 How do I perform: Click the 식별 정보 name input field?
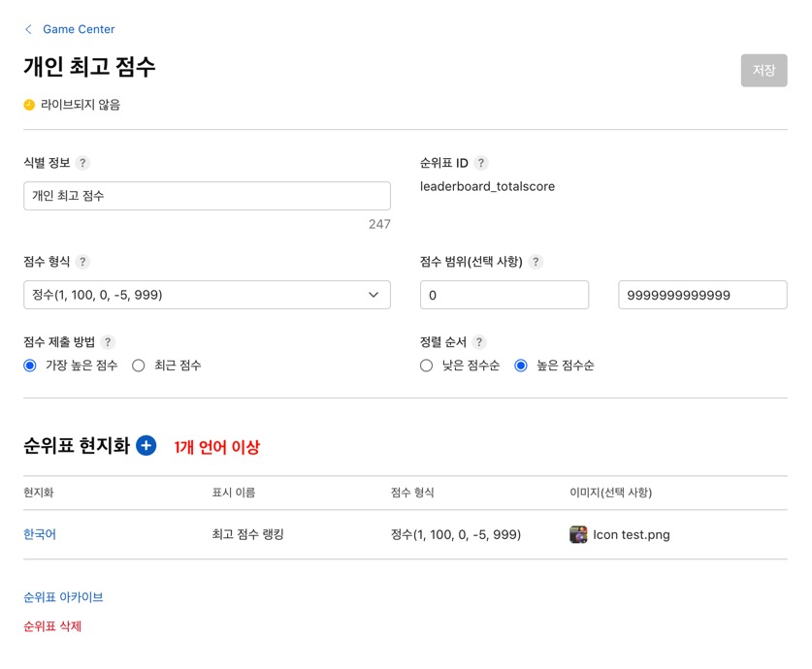207,196
